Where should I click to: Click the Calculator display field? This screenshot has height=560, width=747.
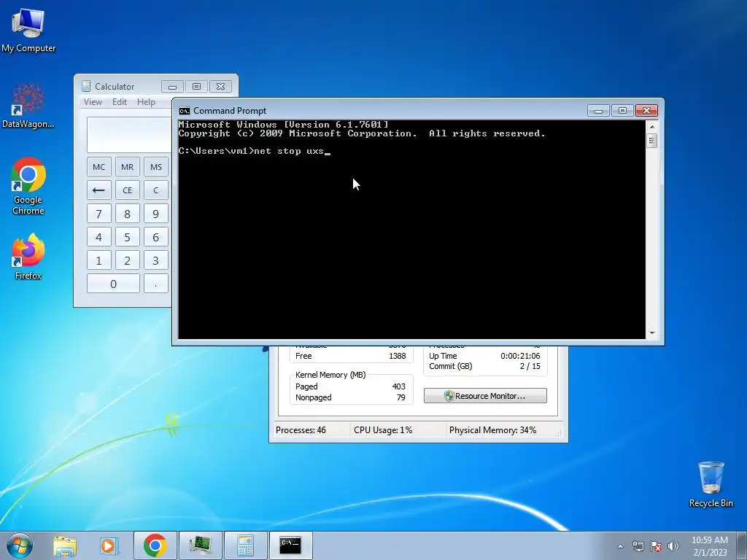pos(129,135)
